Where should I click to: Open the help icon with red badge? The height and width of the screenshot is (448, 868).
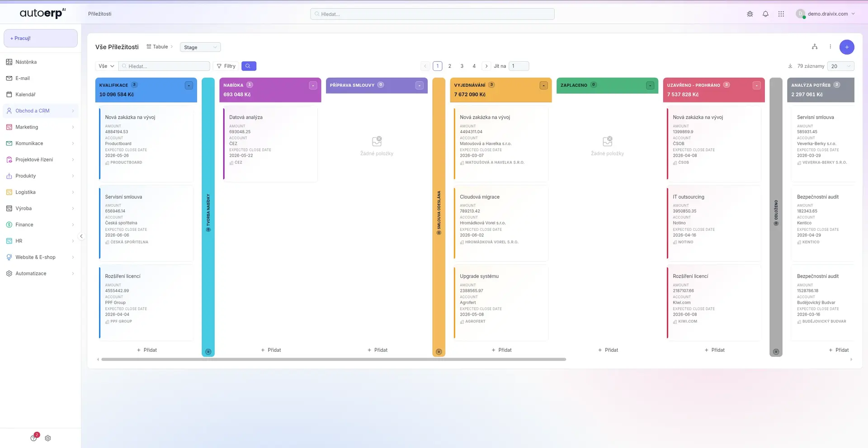click(34, 438)
